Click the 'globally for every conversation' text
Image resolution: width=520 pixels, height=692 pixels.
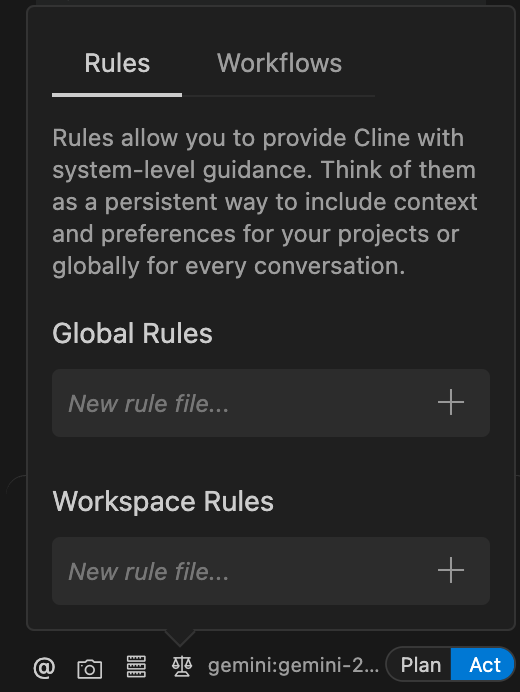pyautogui.click(x=229, y=266)
